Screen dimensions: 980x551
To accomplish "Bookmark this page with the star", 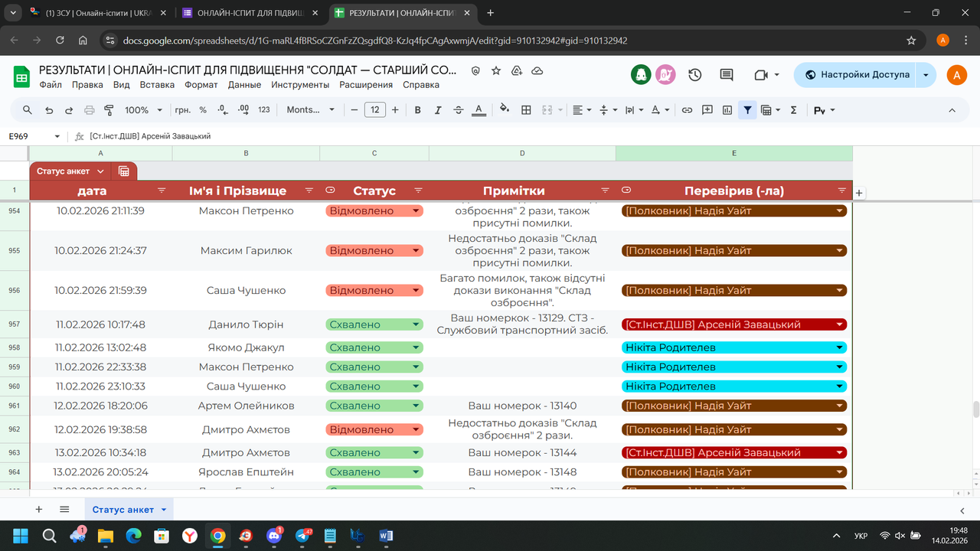I will [911, 41].
